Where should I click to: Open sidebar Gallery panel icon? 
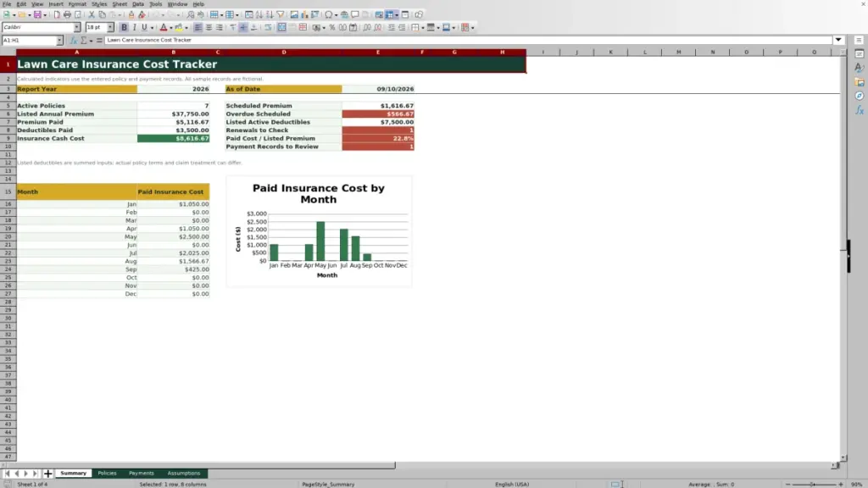[x=860, y=82]
